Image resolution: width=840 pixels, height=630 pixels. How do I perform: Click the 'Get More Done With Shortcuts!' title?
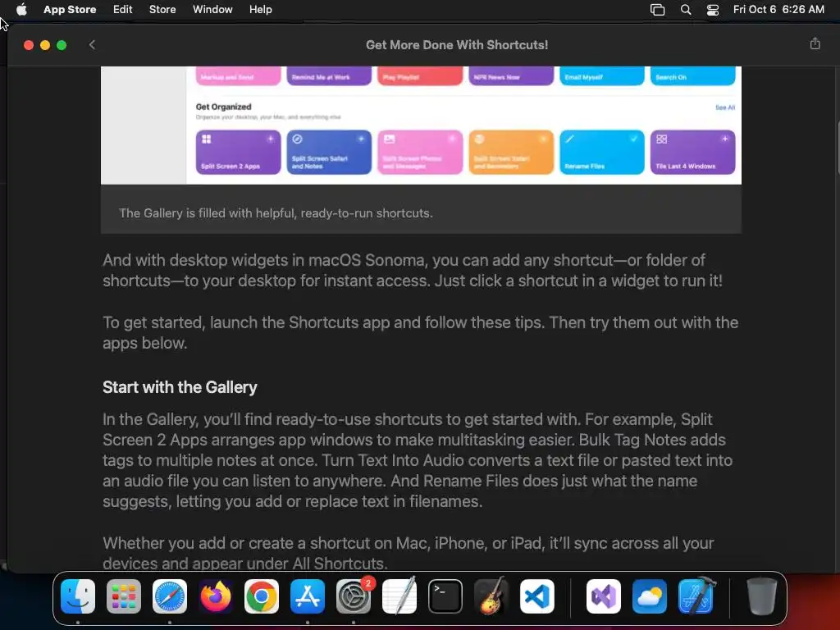pyautogui.click(x=457, y=45)
